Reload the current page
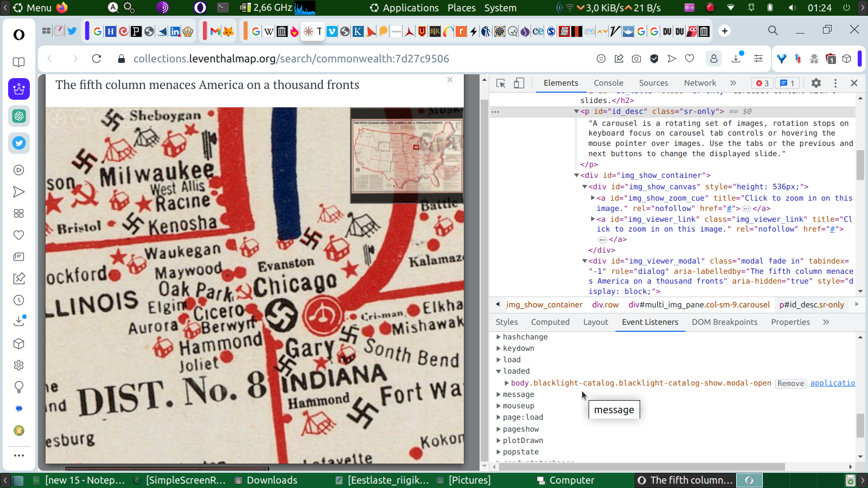 (x=97, y=59)
